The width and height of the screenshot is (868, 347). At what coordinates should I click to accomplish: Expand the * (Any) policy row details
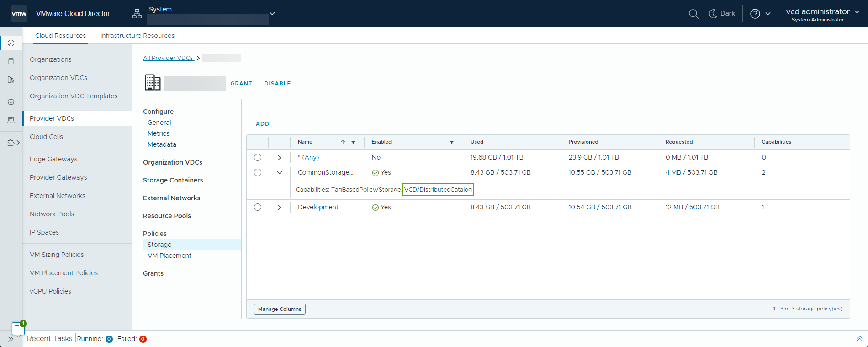point(280,157)
